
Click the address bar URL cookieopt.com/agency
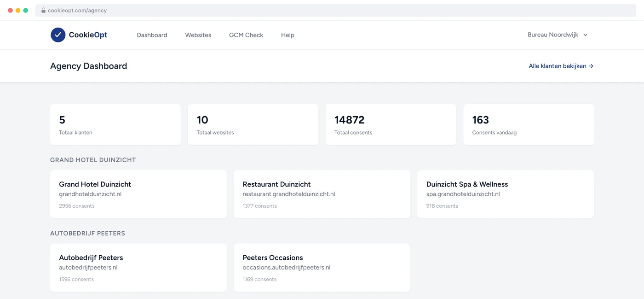[x=77, y=10]
